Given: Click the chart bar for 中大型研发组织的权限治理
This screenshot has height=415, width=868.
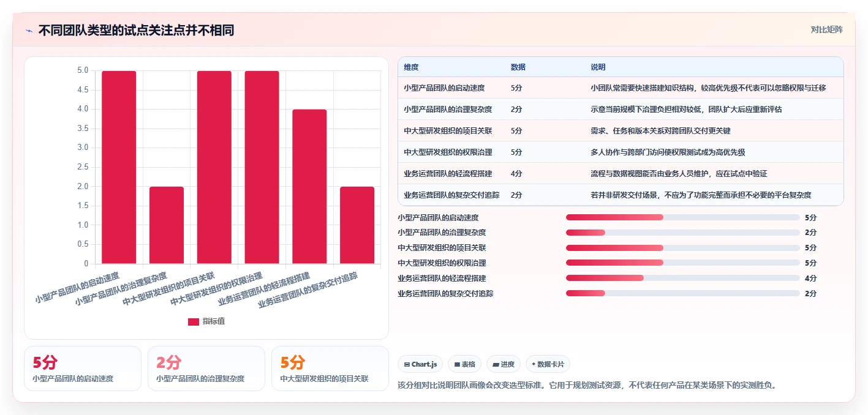Looking at the screenshot, I should 262,167.
